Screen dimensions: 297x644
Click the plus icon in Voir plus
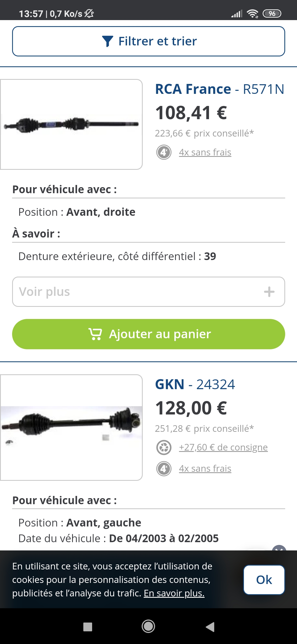pyautogui.click(x=269, y=292)
